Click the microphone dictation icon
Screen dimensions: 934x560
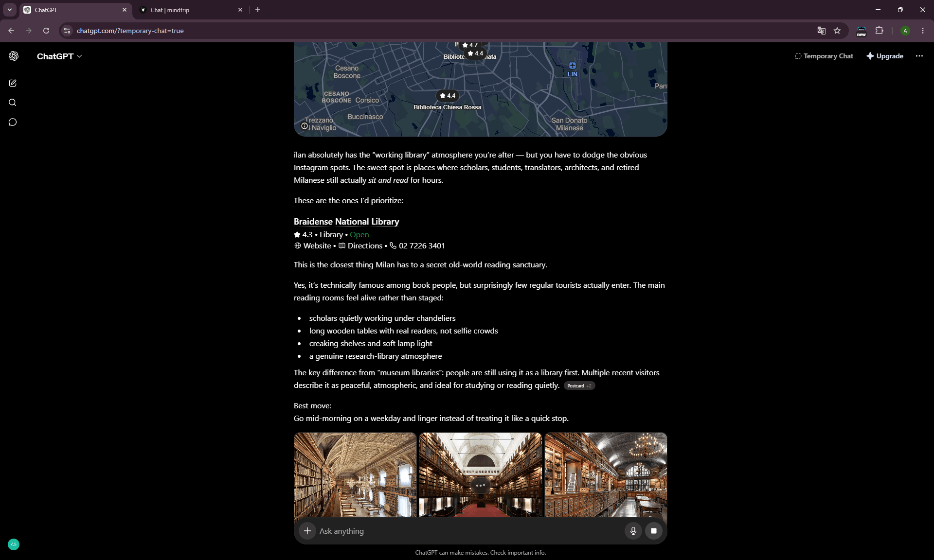point(633,531)
